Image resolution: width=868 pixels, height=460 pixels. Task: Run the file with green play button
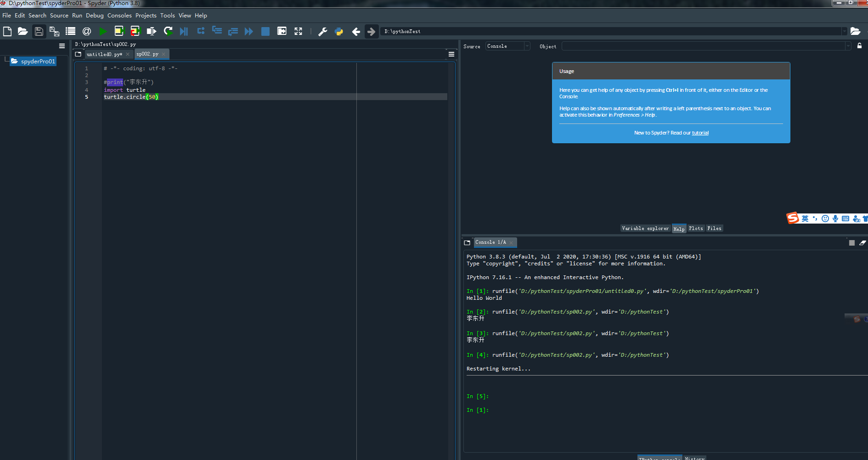coord(103,31)
